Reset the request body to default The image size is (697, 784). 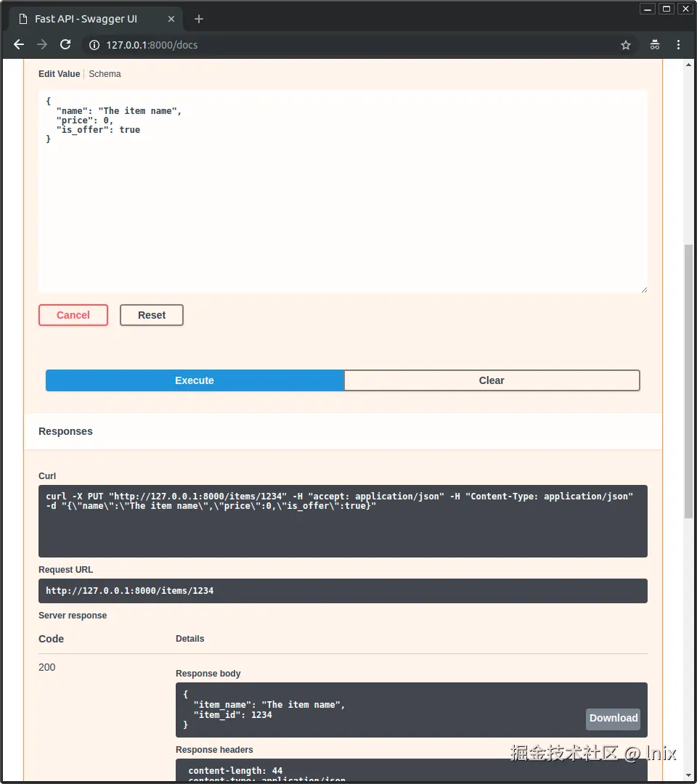pos(151,315)
